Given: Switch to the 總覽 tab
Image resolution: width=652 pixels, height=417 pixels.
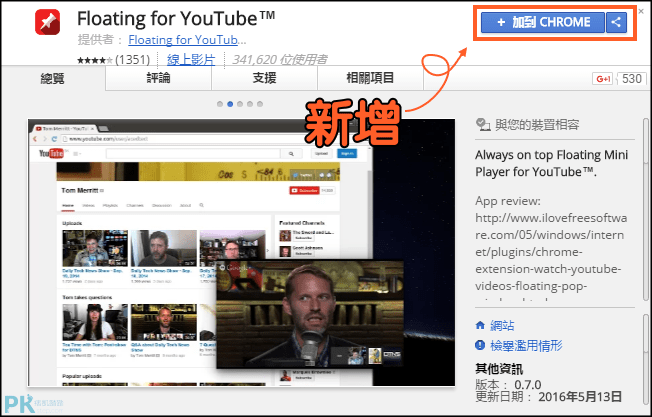Looking at the screenshot, I should coord(52,78).
